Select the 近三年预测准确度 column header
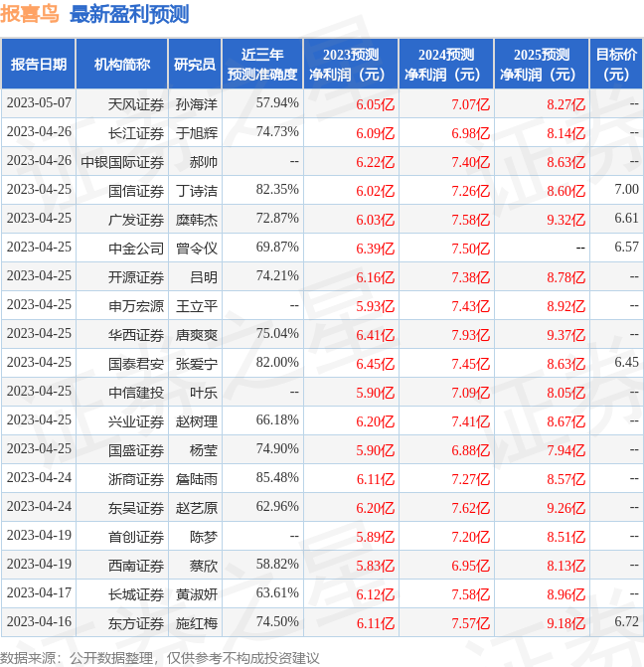The width and height of the screenshot is (644, 667). pos(262,65)
